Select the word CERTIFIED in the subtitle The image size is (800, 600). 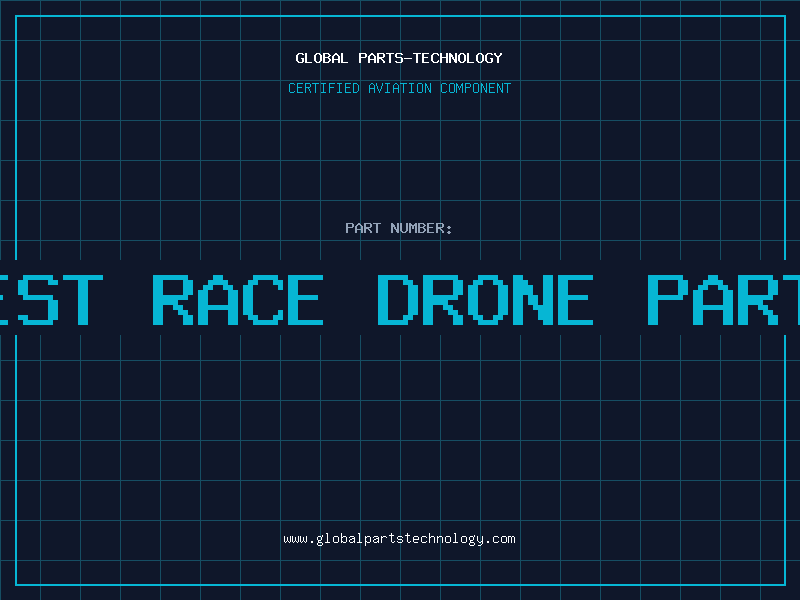coord(324,88)
